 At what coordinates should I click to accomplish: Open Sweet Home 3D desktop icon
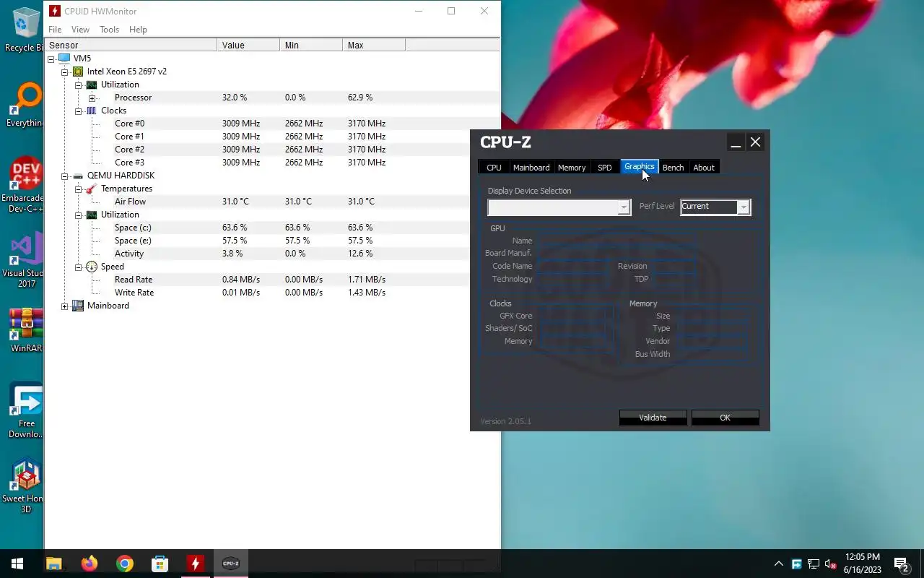(x=25, y=486)
